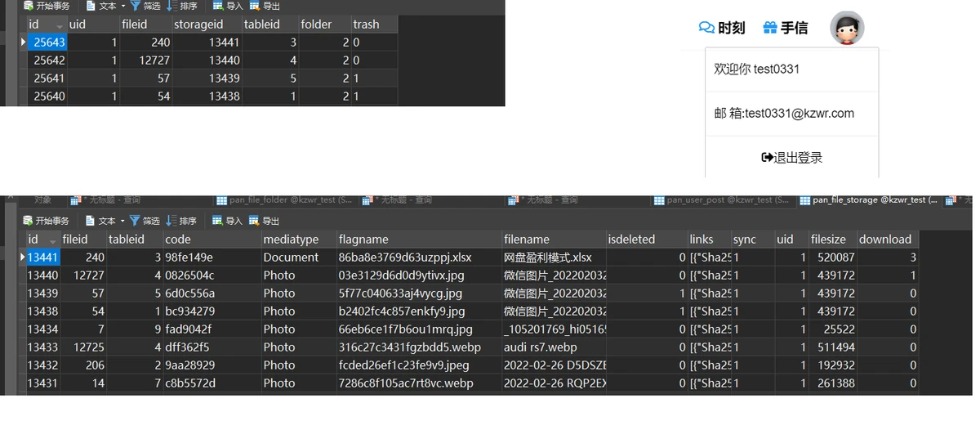980x448 pixels.
Task: Select the pan_file_storage @kzwr_test tab
Action: (869, 200)
